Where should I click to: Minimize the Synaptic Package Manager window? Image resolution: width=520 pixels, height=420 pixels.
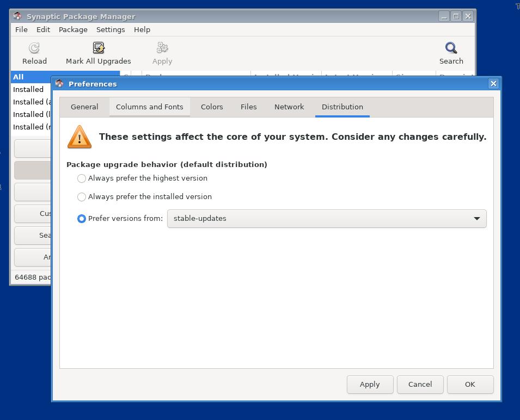[444, 16]
